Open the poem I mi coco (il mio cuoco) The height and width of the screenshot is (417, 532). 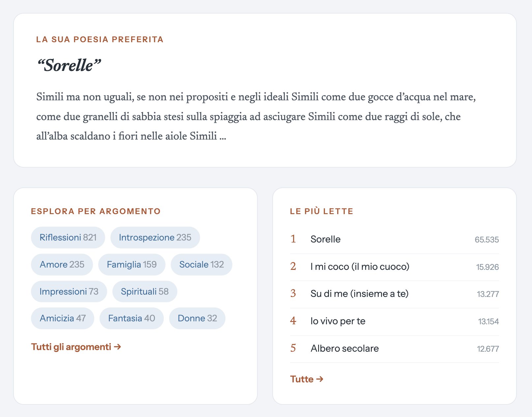pyautogui.click(x=395, y=267)
